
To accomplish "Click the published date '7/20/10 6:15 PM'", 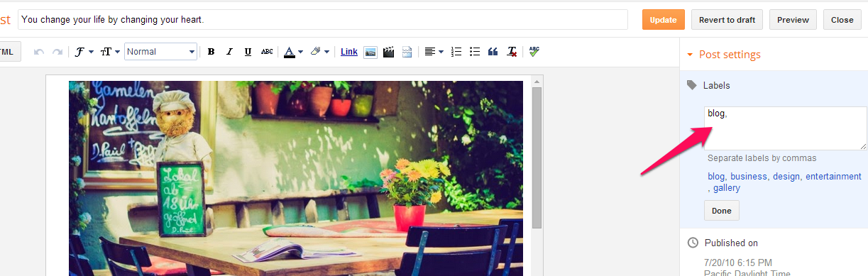I will (x=738, y=263).
